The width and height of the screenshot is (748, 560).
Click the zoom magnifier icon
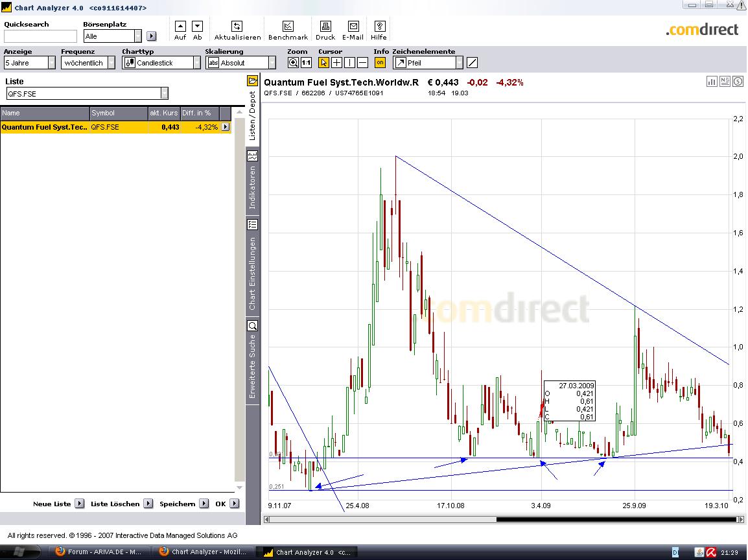294,63
